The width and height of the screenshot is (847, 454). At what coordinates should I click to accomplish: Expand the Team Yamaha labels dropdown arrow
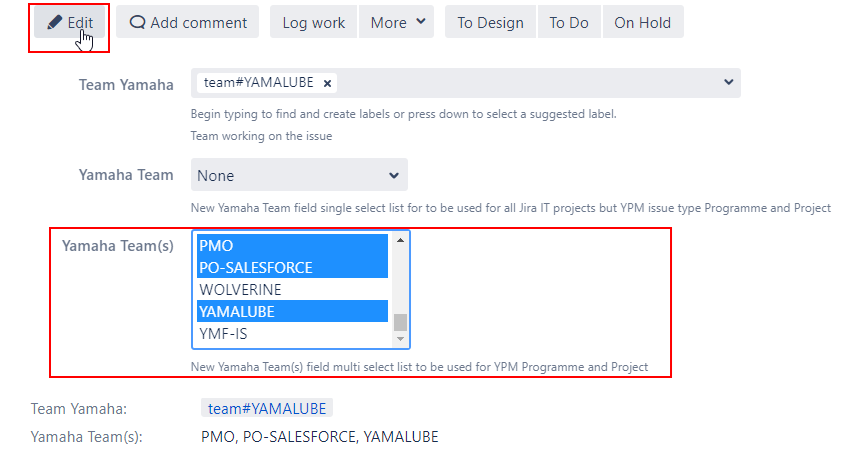(729, 82)
